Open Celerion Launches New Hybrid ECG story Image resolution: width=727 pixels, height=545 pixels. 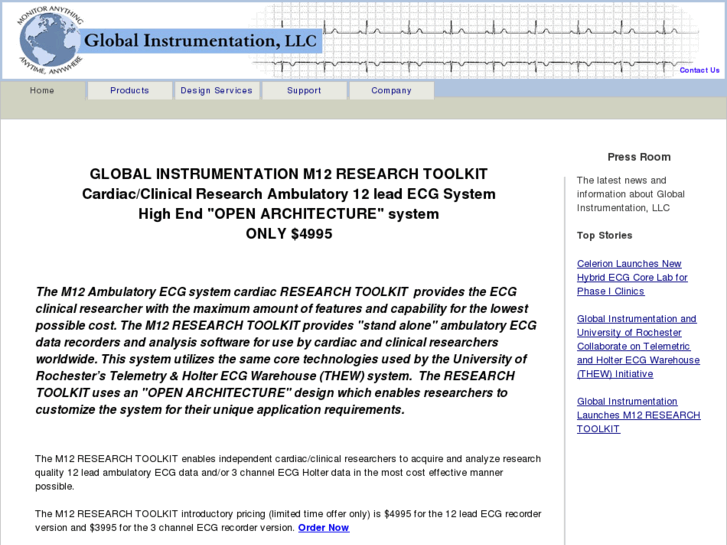tap(632, 277)
